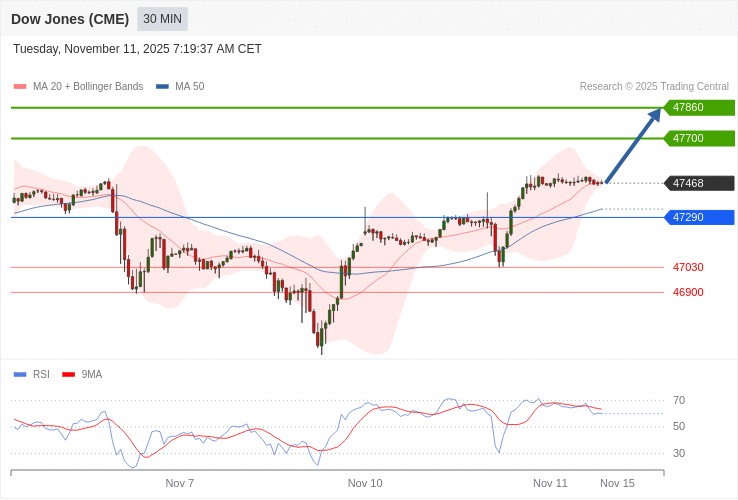Click the 46900 red support label

point(688,292)
